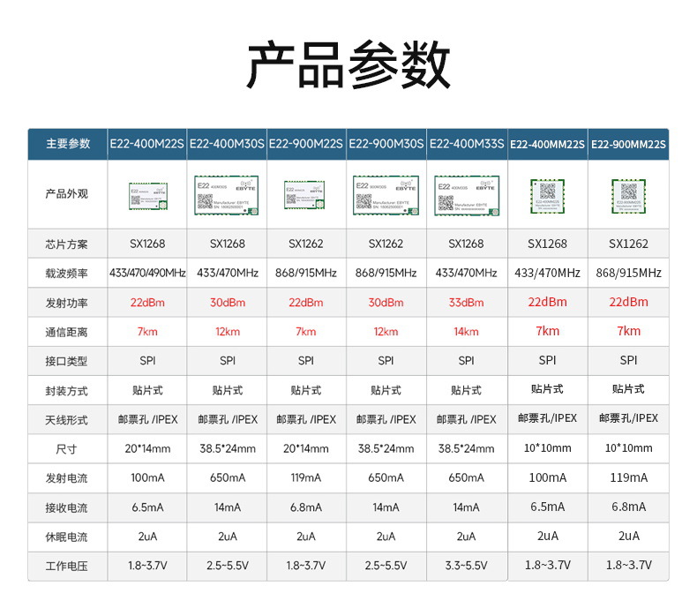Click 14mA receive current under E22-900M30S
The height and width of the screenshot is (616, 697).
[386, 507]
